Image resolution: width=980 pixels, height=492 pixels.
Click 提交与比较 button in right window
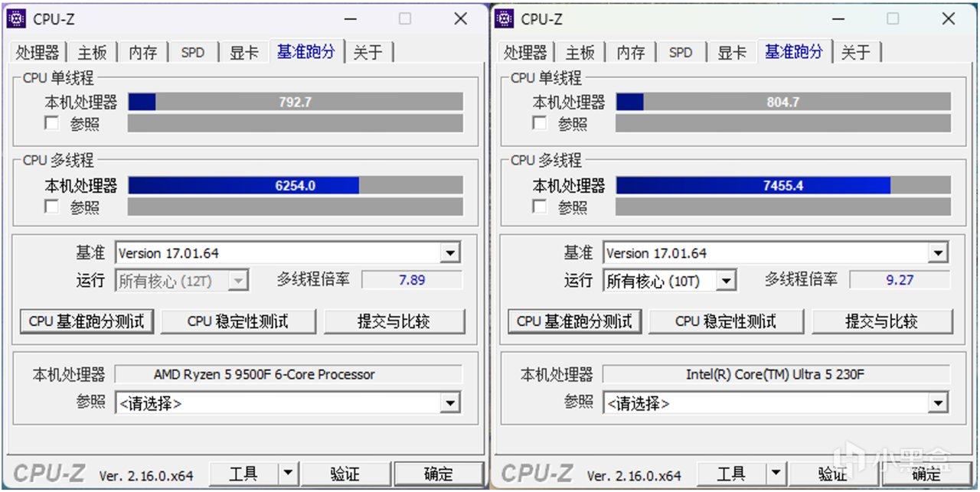882,321
